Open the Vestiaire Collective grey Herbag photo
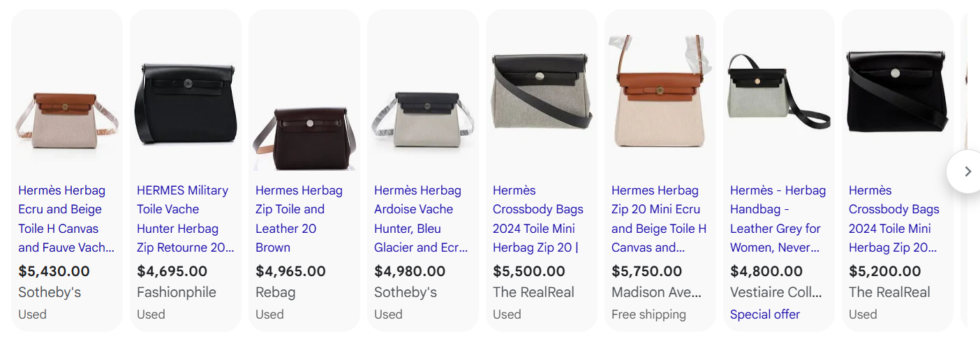Viewport: 980px width, 343px height. pos(779,96)
